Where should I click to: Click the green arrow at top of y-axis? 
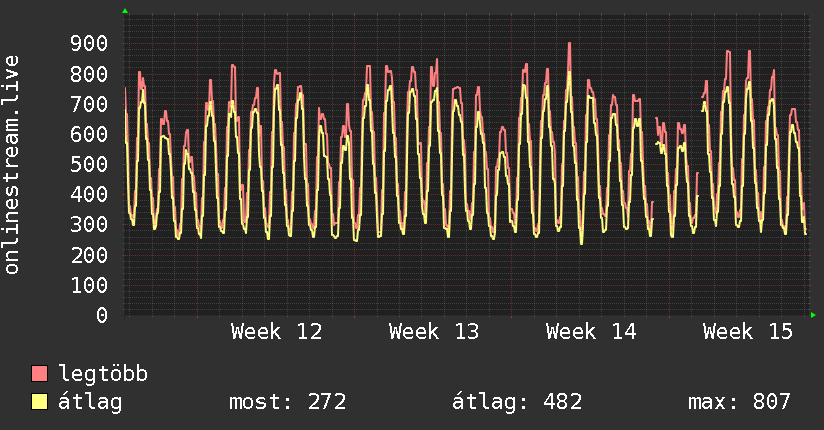coord(125,11)
